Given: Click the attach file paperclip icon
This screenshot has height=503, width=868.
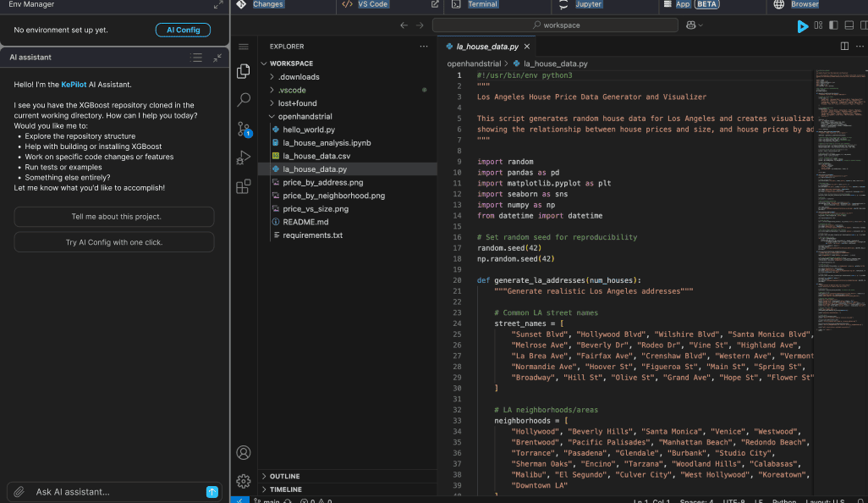Looking at the screenshot, I should click(19, 492).
